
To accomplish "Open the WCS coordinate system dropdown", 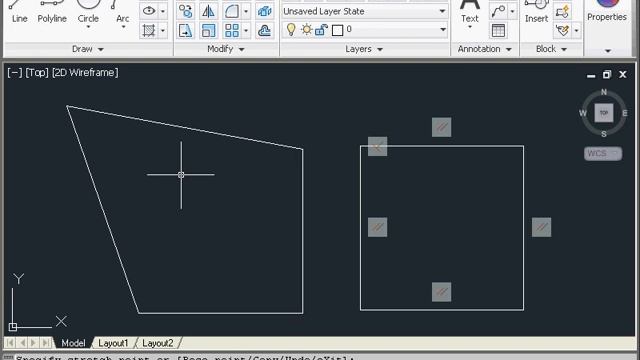I will (603, 153).
